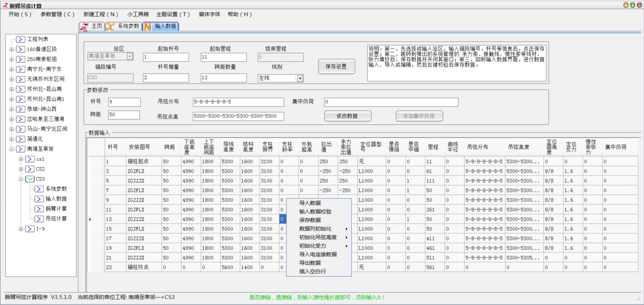
Task: Open the 主题设置 (T) menu
Action: click(x=173, y=14)
